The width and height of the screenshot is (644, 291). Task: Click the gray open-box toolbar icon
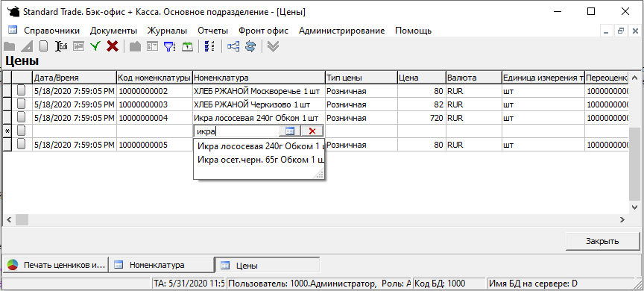coord(135,46)
